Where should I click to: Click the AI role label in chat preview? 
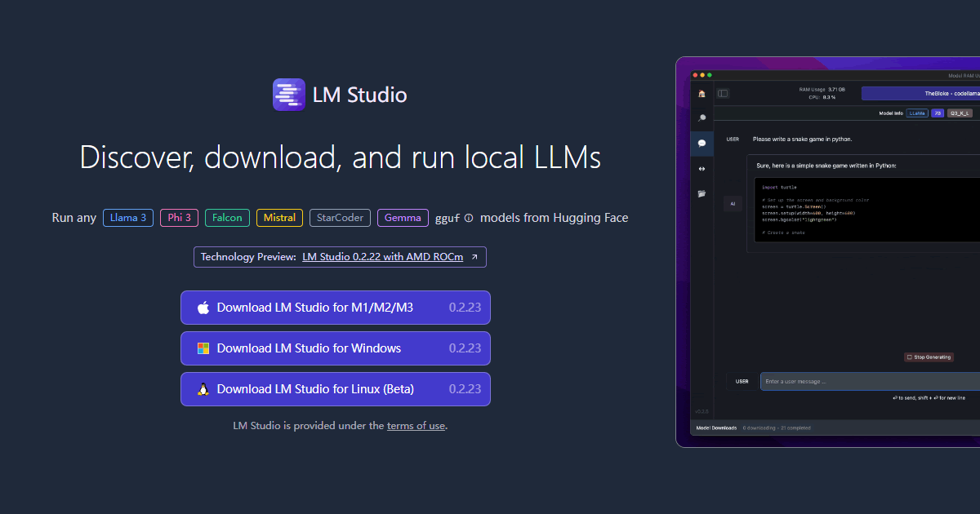click(x=733, y=203)
